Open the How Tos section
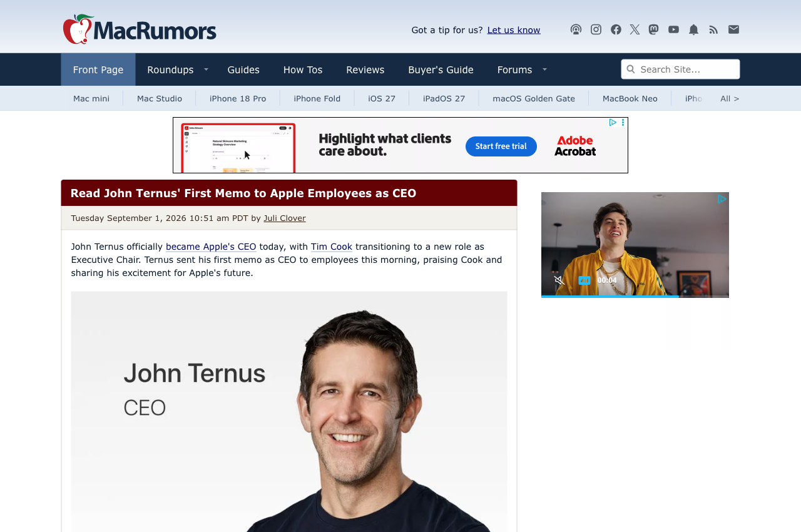 coord(303,69)
